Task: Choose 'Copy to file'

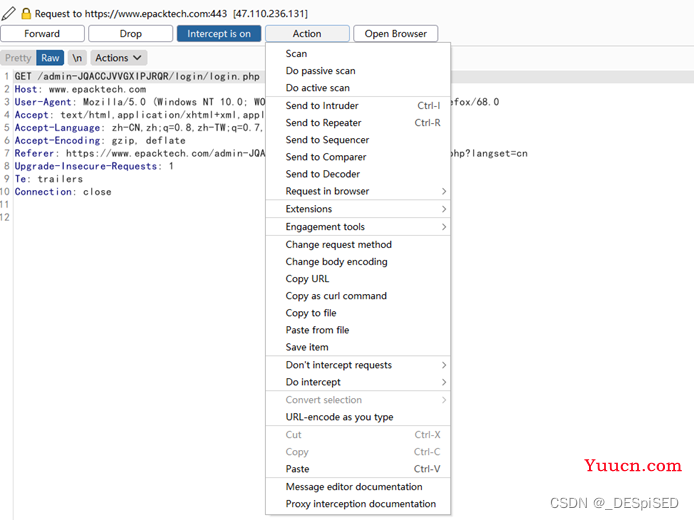Action: coord(358,313)
